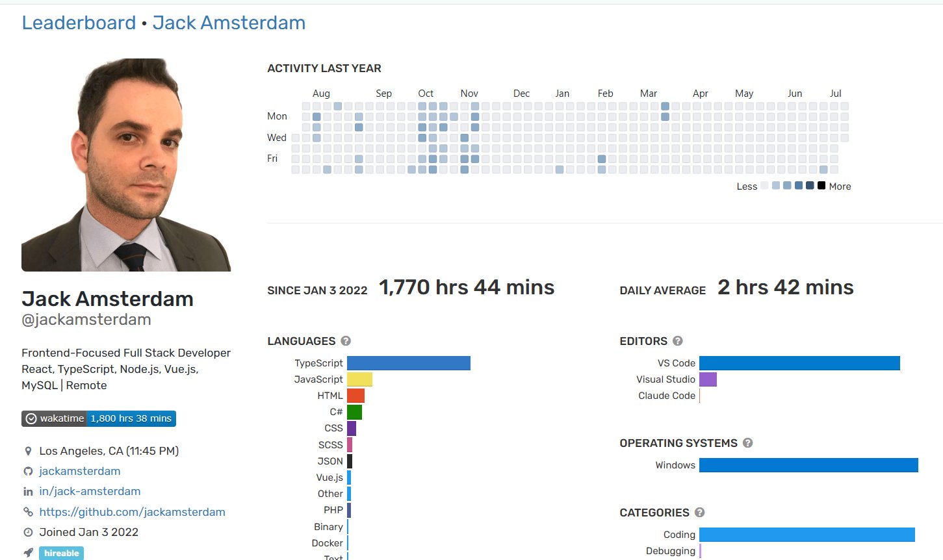Click the Jack Amsterdam breadcrumb link
The width and height of the screenshot is (943, 560).
[x=229, y=23]
